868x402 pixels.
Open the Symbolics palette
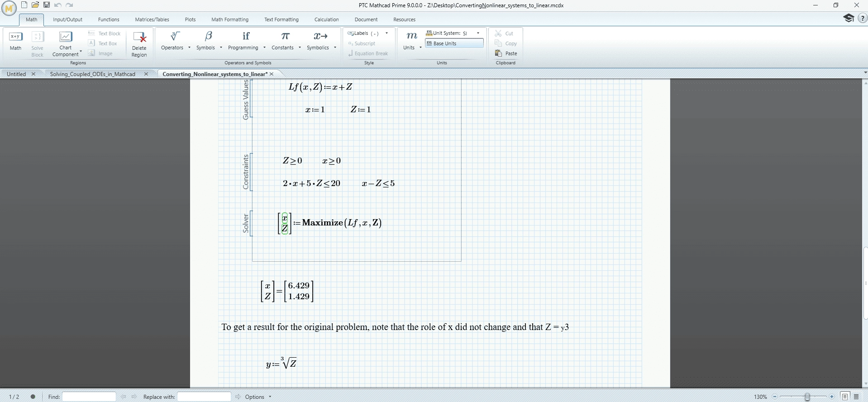tap(318, 41)
